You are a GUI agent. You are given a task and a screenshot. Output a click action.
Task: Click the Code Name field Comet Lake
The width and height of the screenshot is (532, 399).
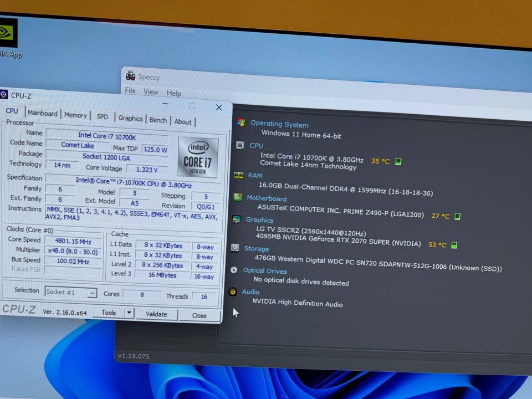(x=78, y=145)
